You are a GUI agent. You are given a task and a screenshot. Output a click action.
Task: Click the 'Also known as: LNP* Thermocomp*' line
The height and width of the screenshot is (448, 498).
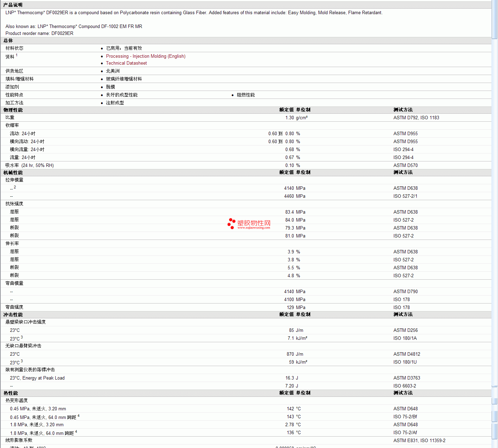[74, 27]
